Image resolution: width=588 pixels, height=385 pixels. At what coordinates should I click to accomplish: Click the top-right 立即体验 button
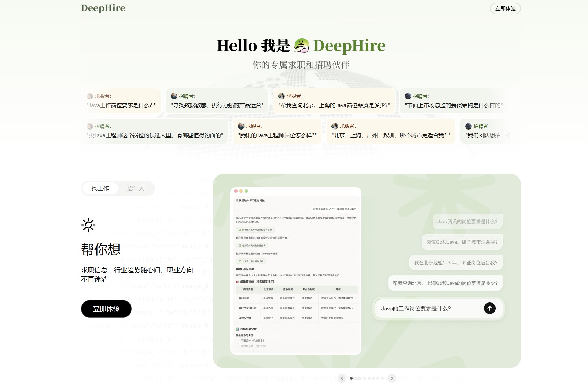pos(505,8)
